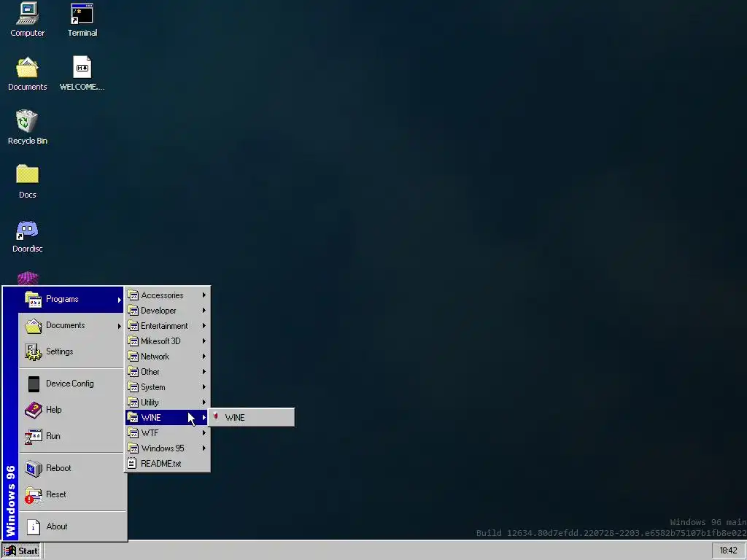
Task: Expand the Accessories submenu arrow
Action: point(204,295)
